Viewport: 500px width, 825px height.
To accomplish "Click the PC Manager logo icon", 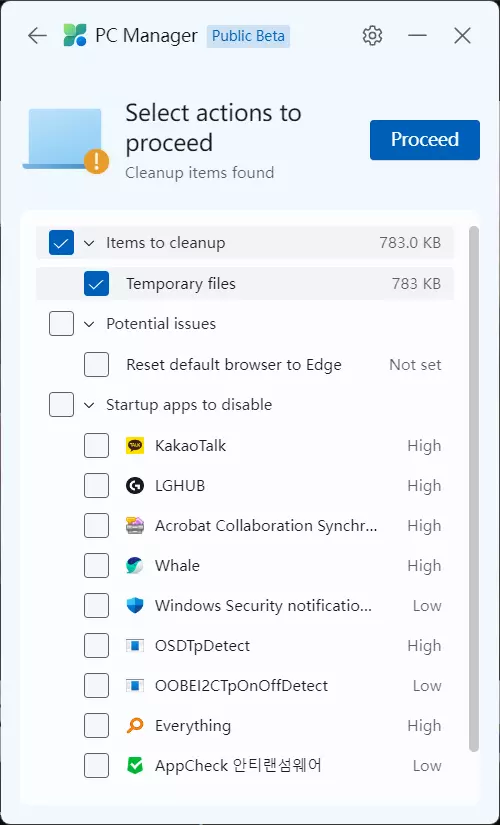I will click(x=75, y=36).
